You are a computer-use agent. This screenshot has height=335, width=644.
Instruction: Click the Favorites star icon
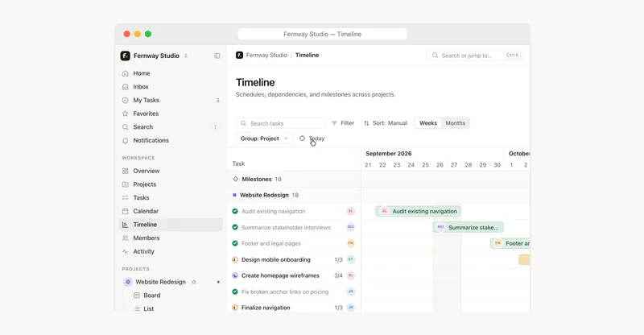tap(126, 114)
